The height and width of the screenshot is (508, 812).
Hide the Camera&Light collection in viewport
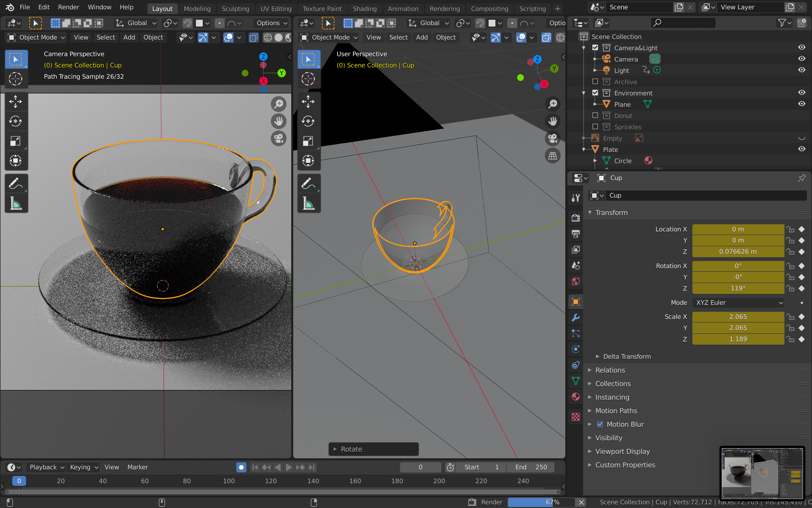(802, 48)
